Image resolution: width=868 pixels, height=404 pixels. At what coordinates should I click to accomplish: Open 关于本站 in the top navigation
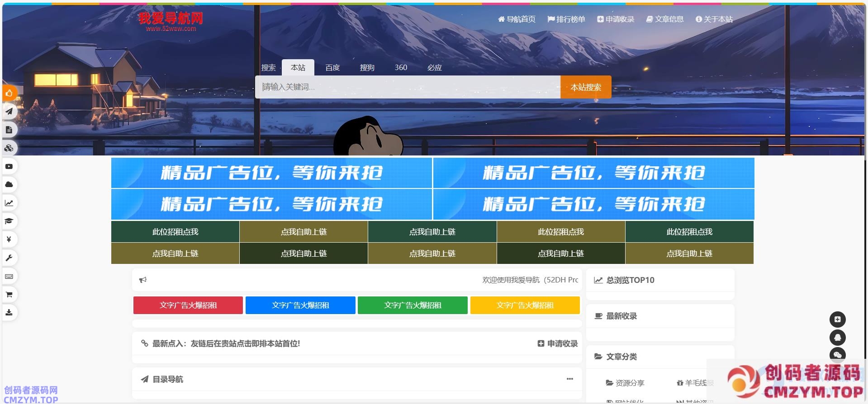pyautogui.click(x=714, y=19)
